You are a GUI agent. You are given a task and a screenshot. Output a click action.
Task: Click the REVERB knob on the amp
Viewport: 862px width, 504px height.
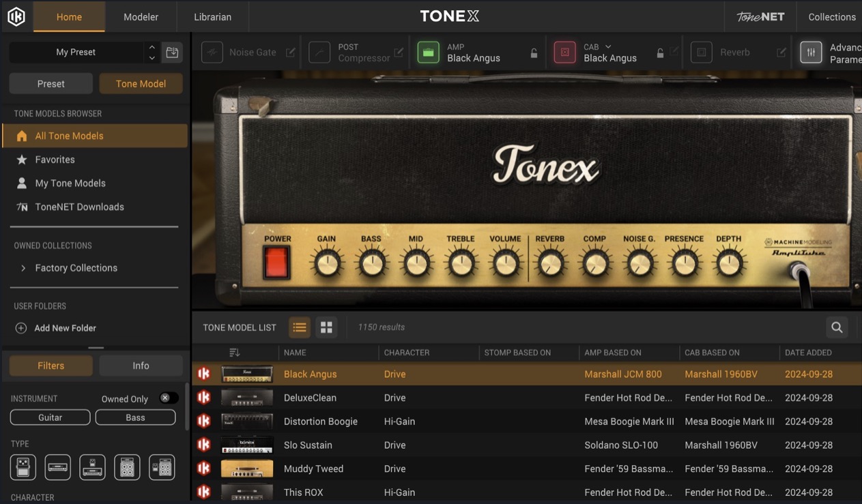[x=550, y=263]
